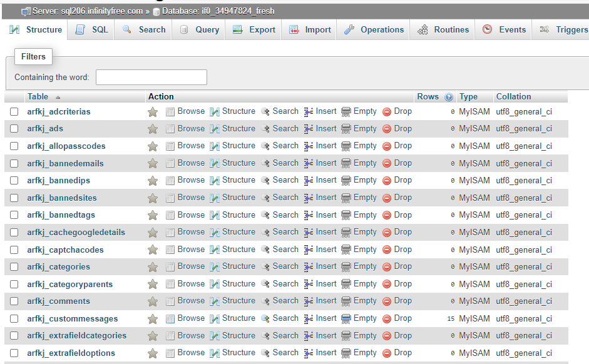Click the Browse icon for arfkj_ads

[170, 129]
